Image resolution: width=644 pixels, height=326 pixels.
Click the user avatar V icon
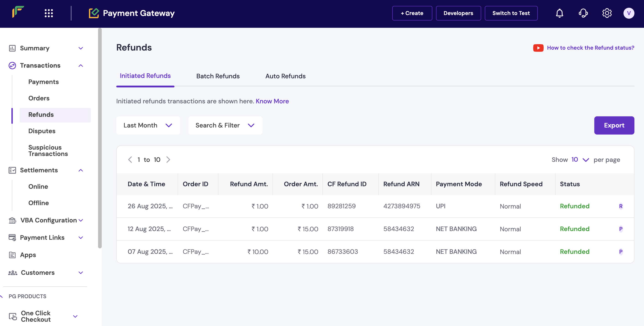[628, 13]
